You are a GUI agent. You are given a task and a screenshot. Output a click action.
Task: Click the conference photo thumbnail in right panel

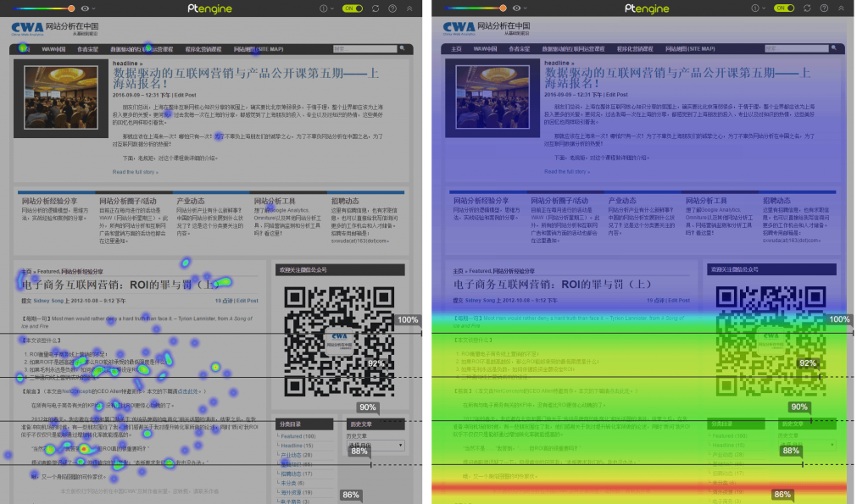[x=492, y=98]
